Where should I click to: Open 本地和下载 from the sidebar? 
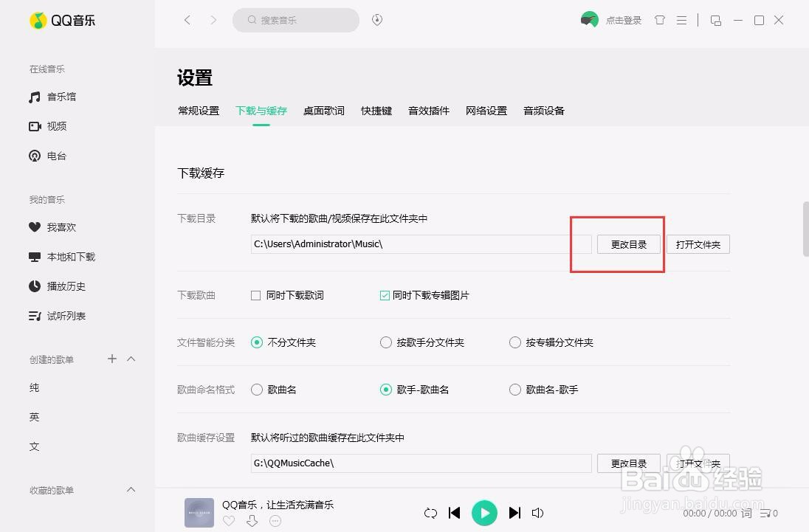[71, 257]
